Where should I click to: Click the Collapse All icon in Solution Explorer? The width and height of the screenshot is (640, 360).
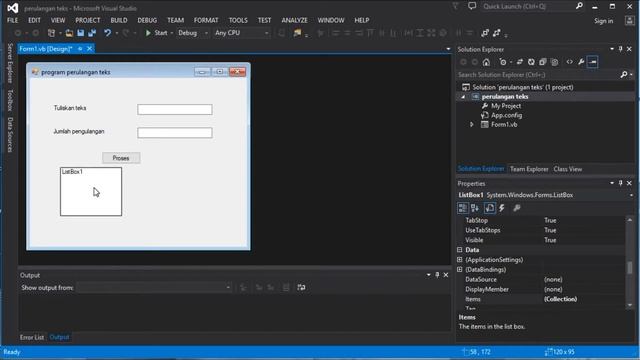542,62
